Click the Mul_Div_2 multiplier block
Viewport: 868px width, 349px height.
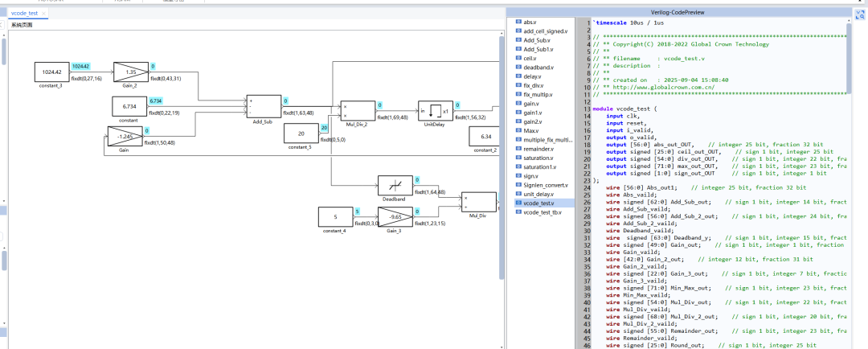click(357, 110)
